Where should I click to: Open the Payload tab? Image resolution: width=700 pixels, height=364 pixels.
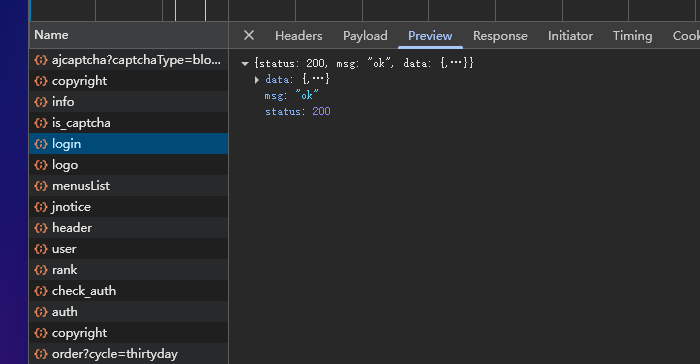point(365,36)
